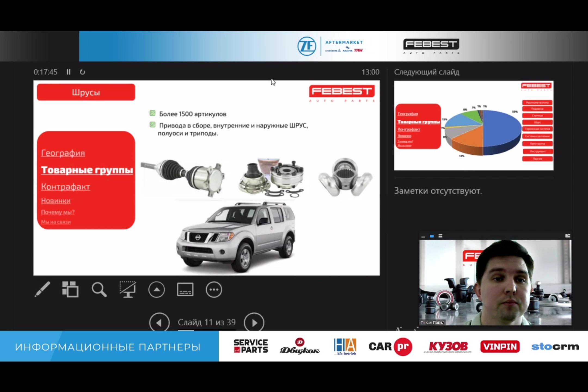Click the 'Заметки отсутствуют.' notes area
Screen dimensions: 588x392
[x=438, y=191]
